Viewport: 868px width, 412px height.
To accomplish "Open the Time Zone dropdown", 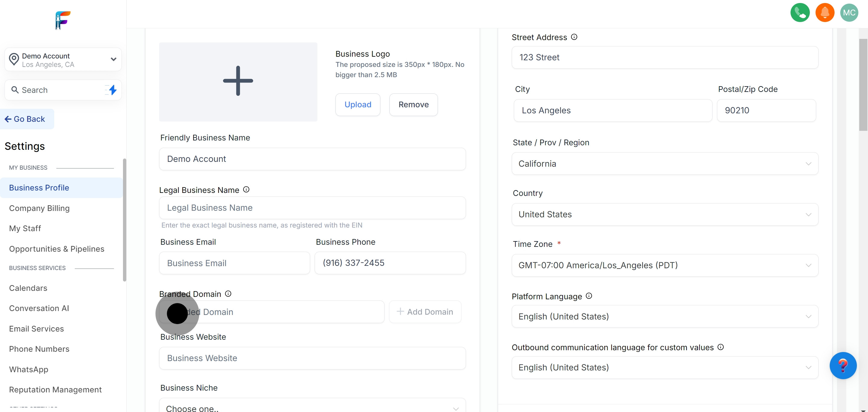I will click(665, 266).
